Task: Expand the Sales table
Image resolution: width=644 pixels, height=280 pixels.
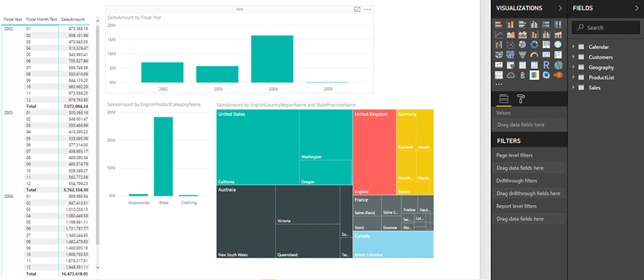Action: (574, 87)
